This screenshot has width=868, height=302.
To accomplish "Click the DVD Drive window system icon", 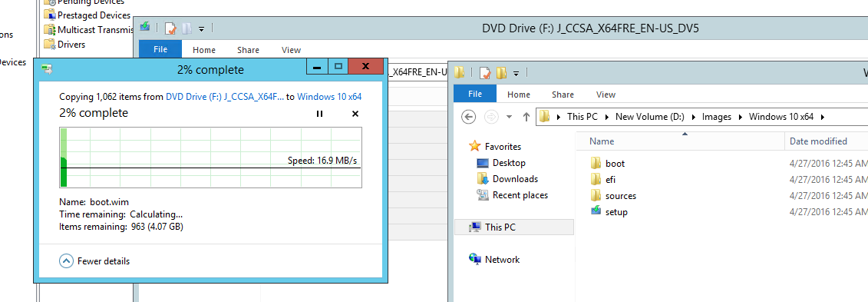I will click(145, 27).
